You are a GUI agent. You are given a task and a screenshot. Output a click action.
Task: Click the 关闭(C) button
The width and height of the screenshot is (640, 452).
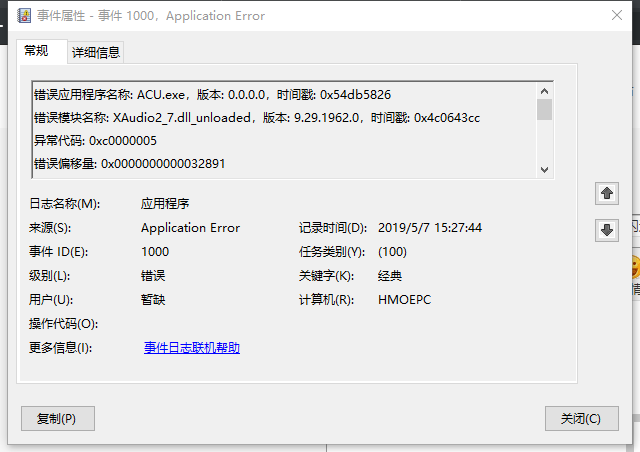(x=582, y=418)
